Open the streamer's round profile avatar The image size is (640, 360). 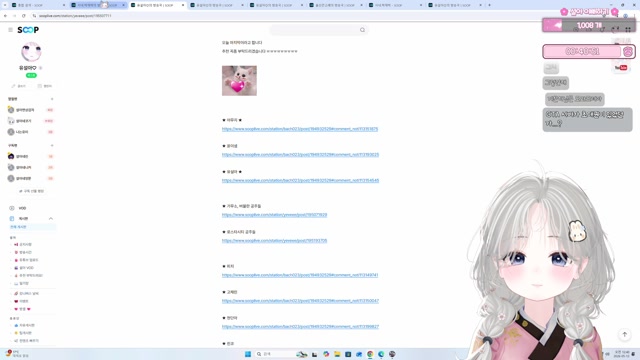coord(31,52)
